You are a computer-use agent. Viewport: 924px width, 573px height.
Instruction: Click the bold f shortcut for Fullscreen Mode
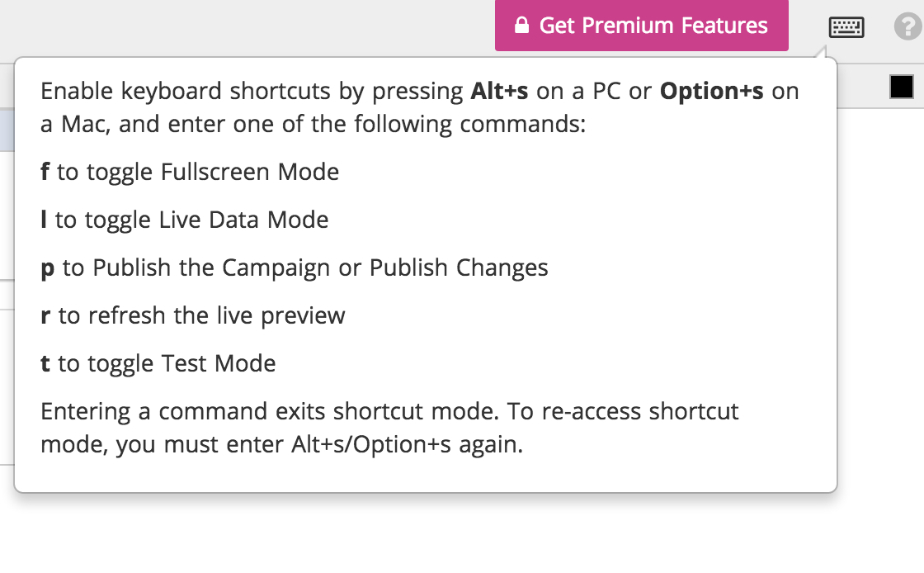point(45,172)
